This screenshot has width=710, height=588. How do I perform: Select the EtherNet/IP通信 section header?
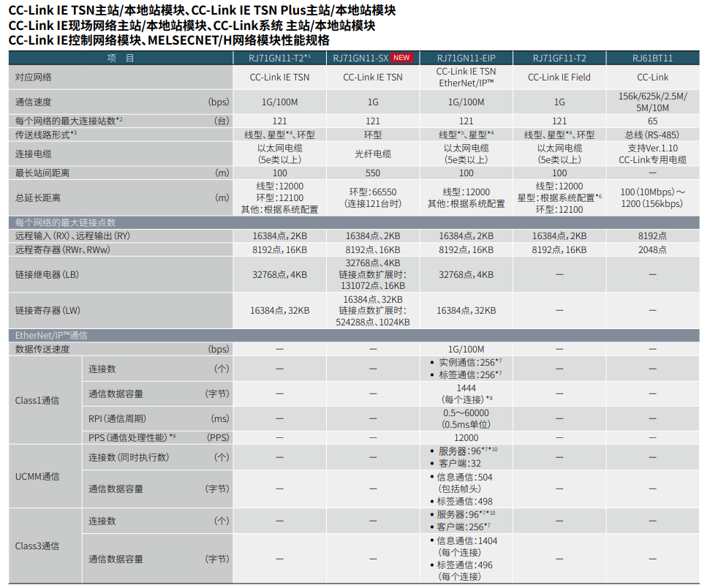pos(354,335)
